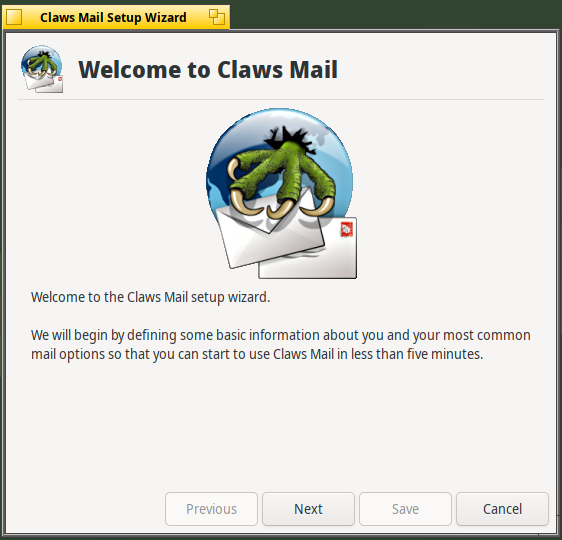Open the window menu icon in title bar
Image resolution: width=562 pixels, height=540 pixels.
(14, 17)
